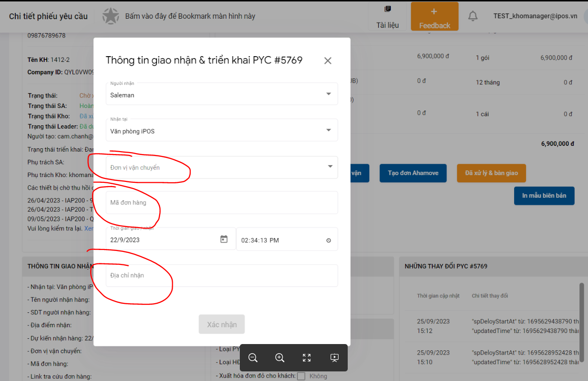Click the Đã xử lý & bàn giao button
The width and height of the screenshot is (588, 381).
[491, 173]
